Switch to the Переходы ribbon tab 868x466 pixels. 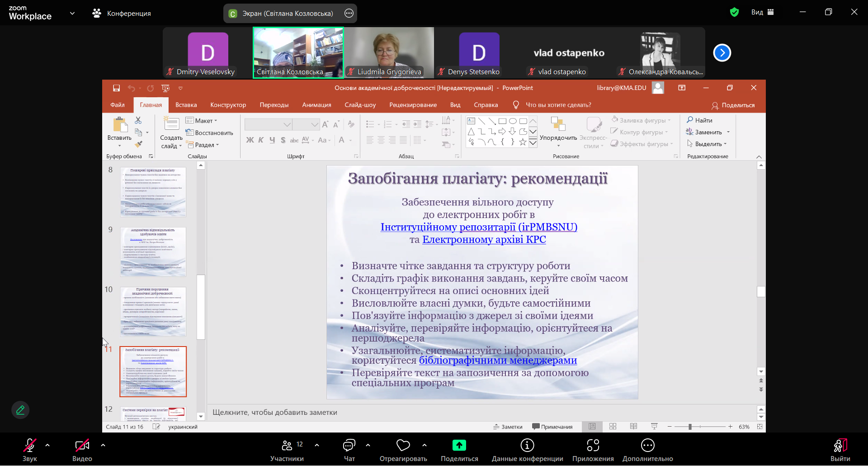(x=274, y=105)
